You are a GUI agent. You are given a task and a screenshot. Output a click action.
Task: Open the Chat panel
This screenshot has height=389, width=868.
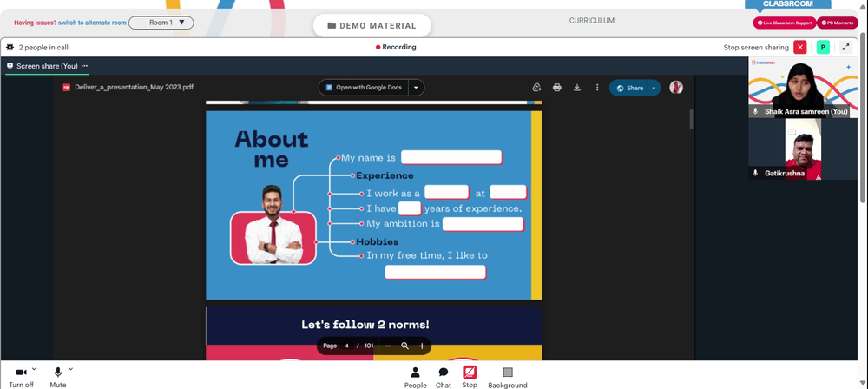tap(444, 378)
